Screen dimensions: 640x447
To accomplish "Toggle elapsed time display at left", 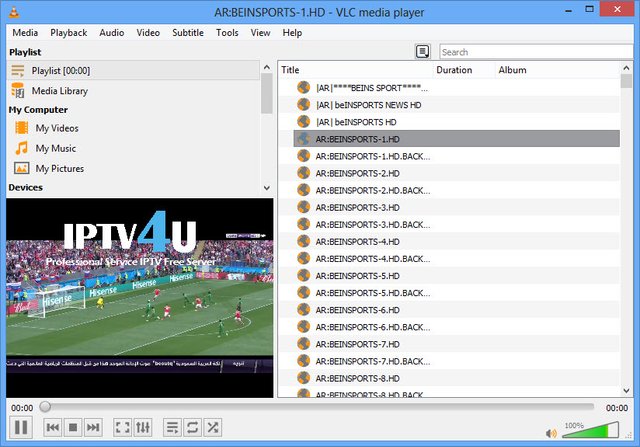I will click(x=22, y=408).
